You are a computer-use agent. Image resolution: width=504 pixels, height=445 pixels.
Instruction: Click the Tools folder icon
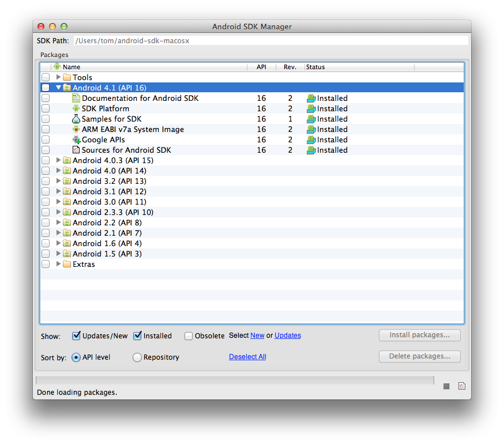[x=67, y=77]
